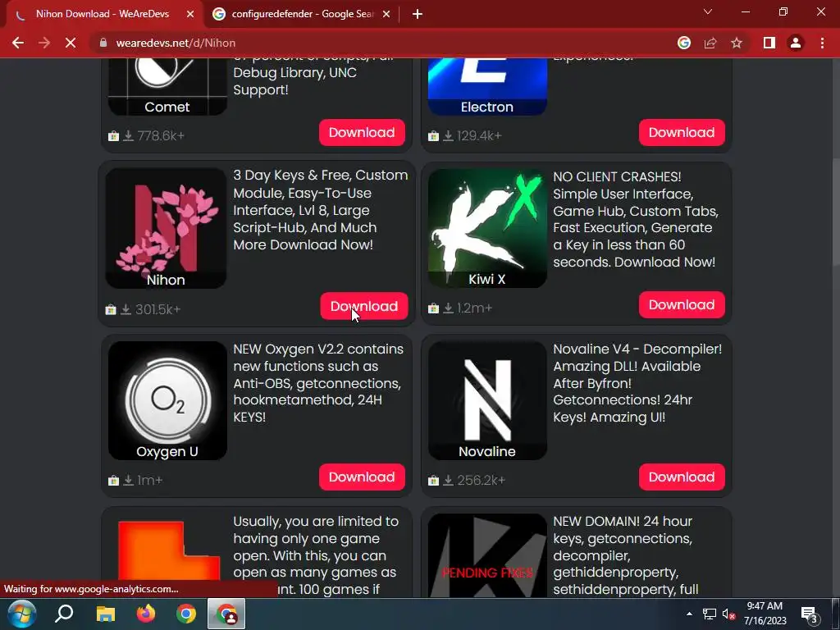840x630 pixels.
Task: Click the download-count icon next to 1.2m+
Action: (449, 308)
